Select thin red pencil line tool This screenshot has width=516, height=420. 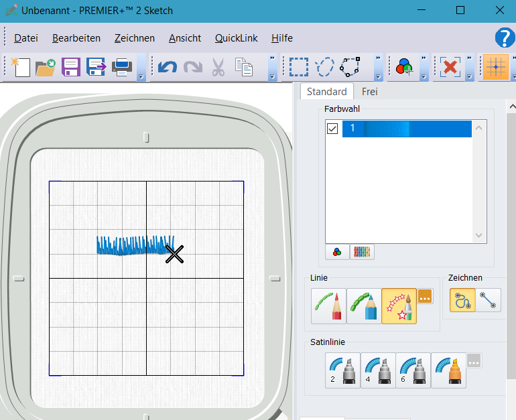328,306
